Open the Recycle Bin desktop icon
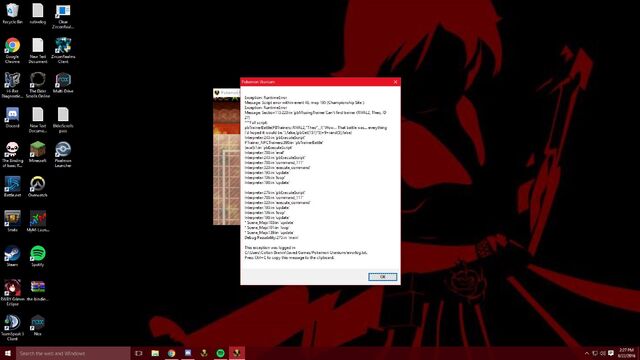This screenshot has width=640, height=360. point(12,14)
